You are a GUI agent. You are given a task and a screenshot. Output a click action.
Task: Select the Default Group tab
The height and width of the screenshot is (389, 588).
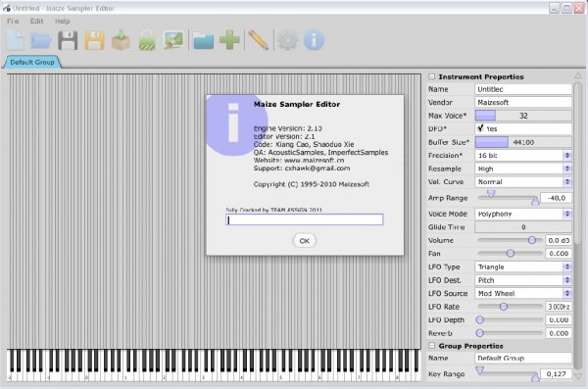[32, 63]
